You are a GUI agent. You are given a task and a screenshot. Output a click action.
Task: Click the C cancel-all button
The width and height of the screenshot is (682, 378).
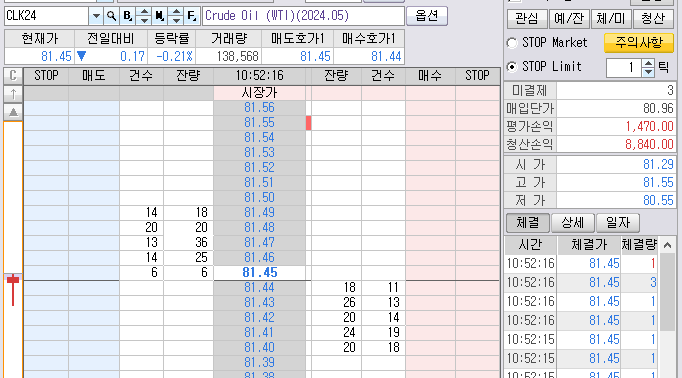13,76
